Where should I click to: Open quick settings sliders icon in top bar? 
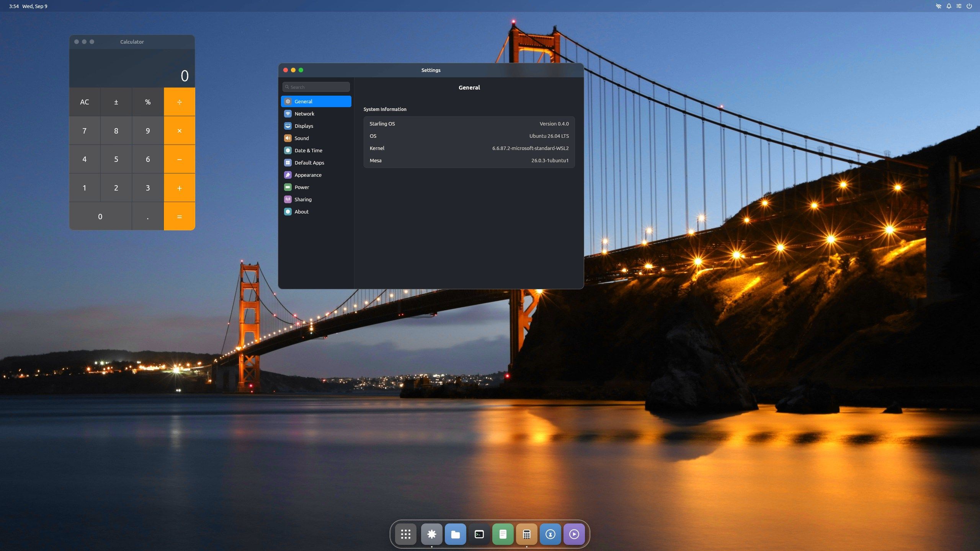[959, 6]
